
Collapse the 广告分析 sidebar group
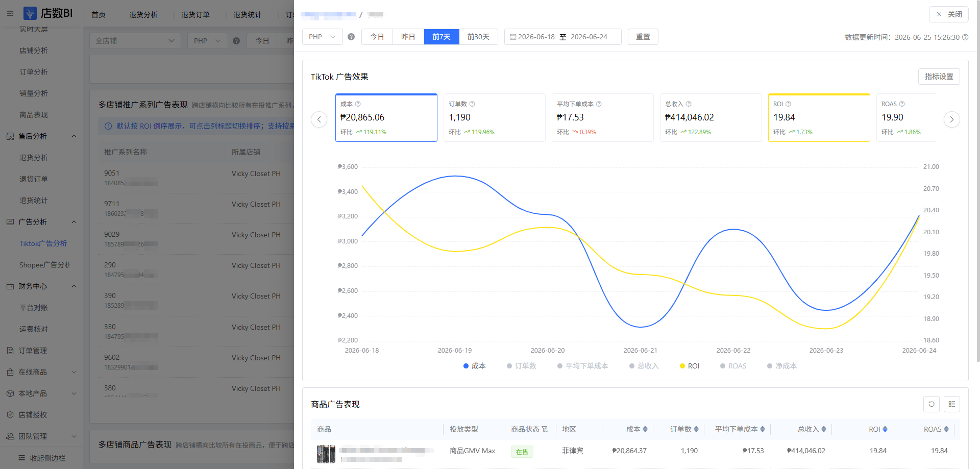click(x=74, y=222)
